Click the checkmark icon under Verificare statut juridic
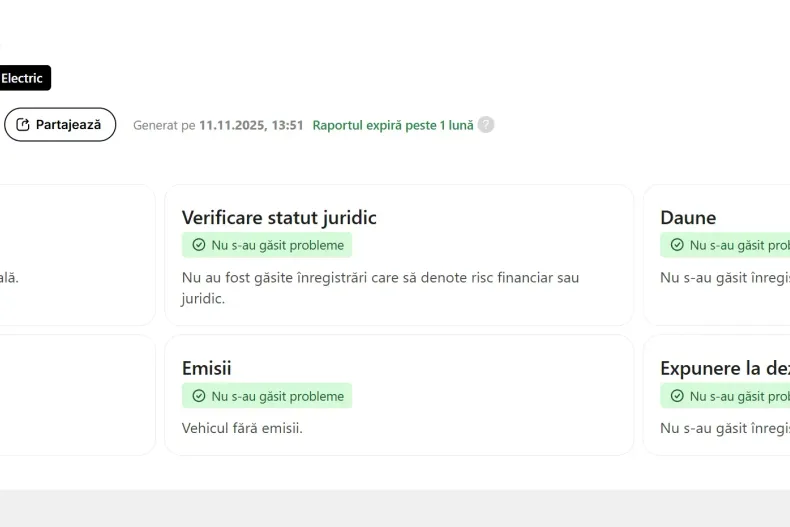 [x=198, y=245]
